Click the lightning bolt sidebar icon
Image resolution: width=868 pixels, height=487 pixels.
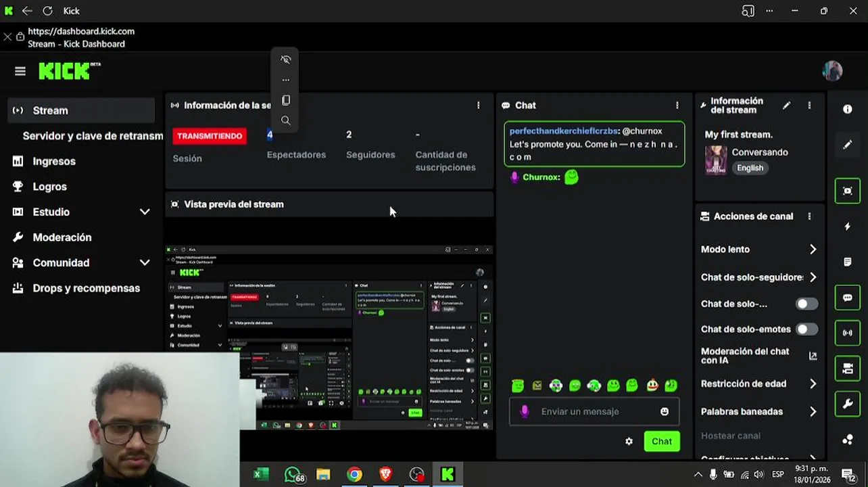tap(848, 227)
